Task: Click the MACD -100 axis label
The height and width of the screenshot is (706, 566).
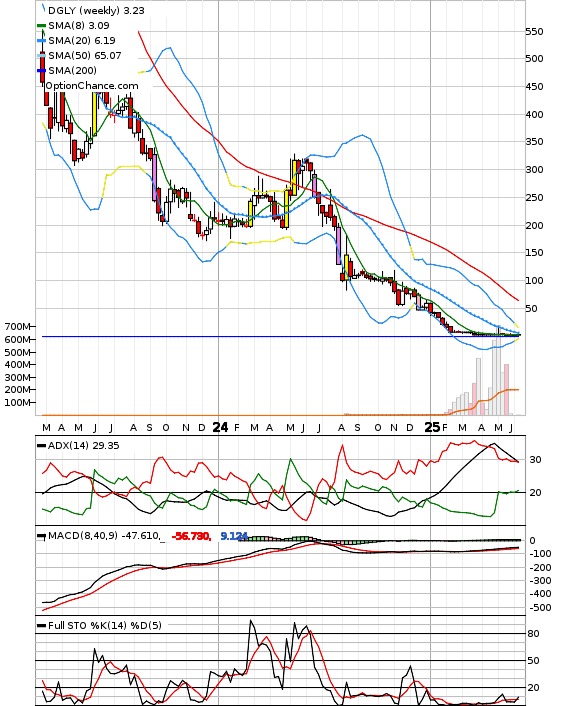Action: pyautogui.click(x=539, y=554)
